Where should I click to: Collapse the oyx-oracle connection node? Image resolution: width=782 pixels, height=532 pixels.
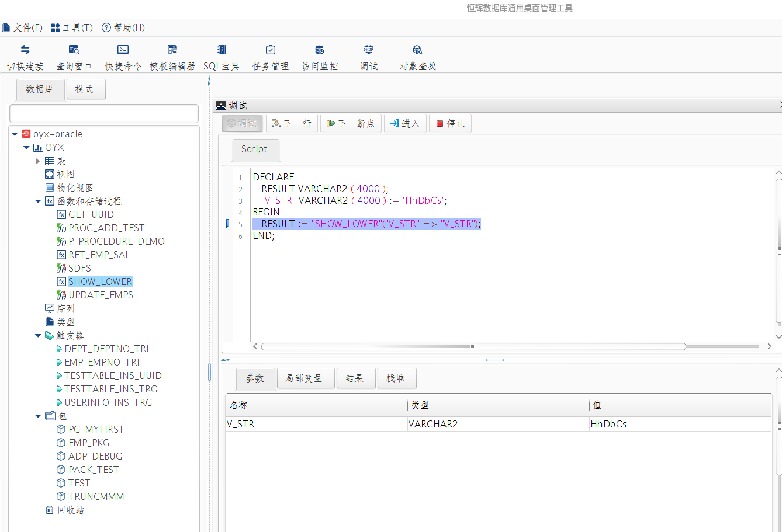(x=15, y=134)
